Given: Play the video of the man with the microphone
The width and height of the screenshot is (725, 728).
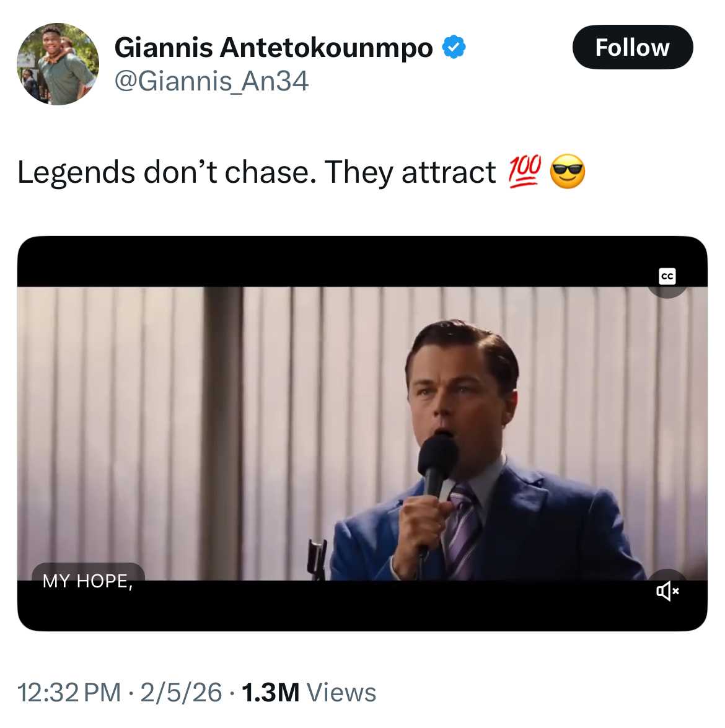Looking at the screenshot, I should coord(362,434).
